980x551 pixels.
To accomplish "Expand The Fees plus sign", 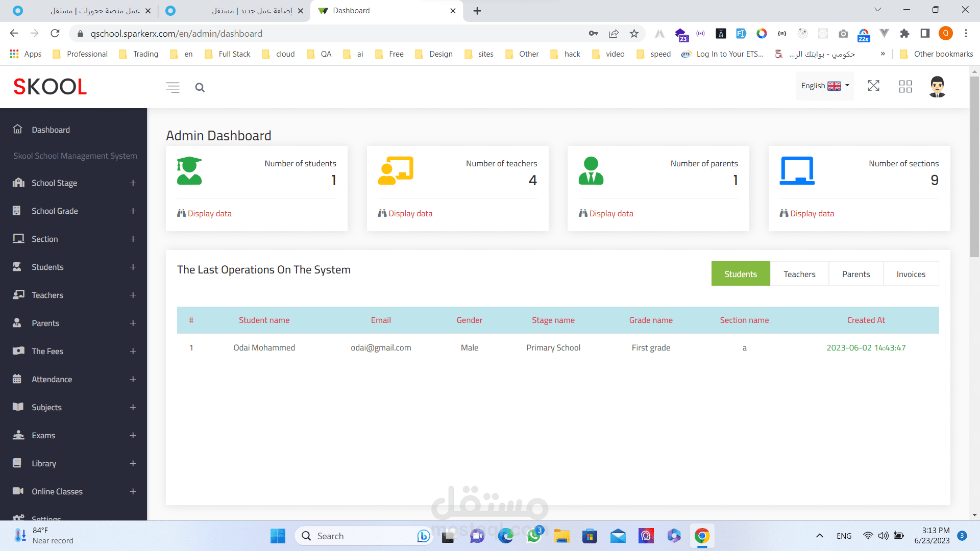I will (x=133, y=351).
